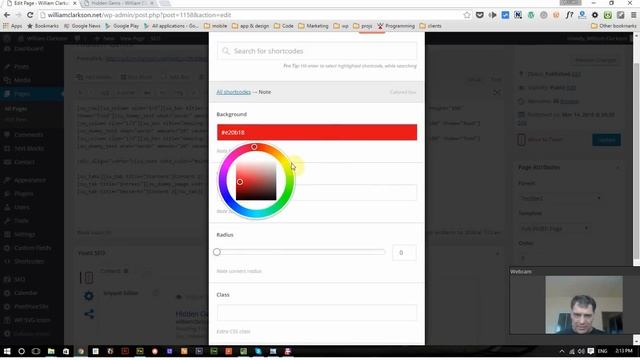Reload the page with the refresh icon
Screen dimensions: 640x360
[x=30, y=15]
